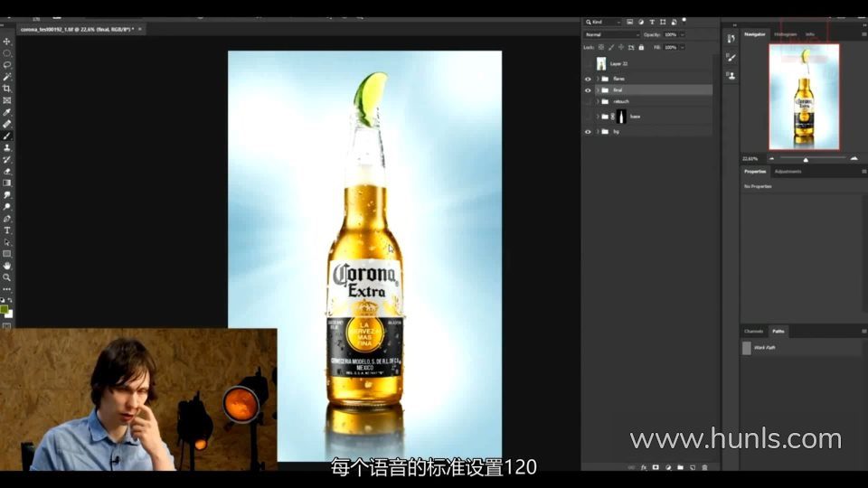This screenshot has height=488, width=868.
Task: Delete layer with trash icon
Action: point(704,467)
